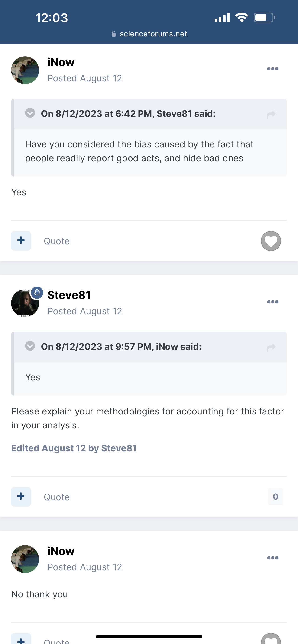Click Steve81's moderator hand badge
The height and width of the screenshot is (644, 298).
point(37,292)
